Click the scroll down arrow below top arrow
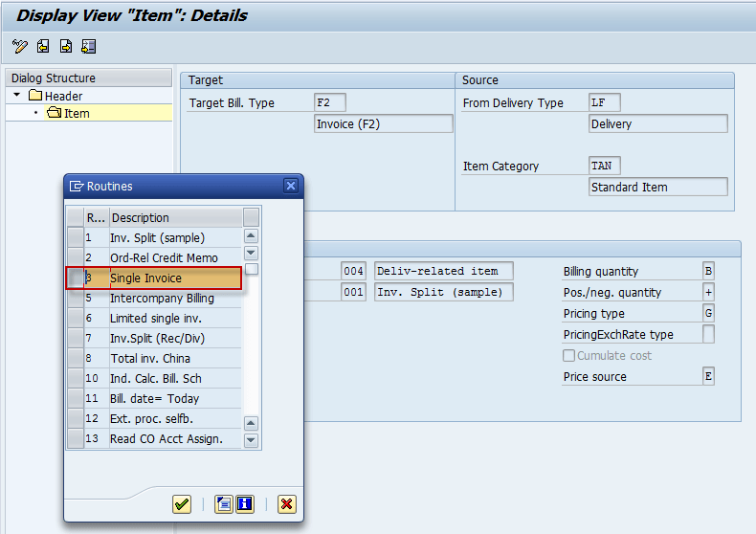 coord(251,253)
